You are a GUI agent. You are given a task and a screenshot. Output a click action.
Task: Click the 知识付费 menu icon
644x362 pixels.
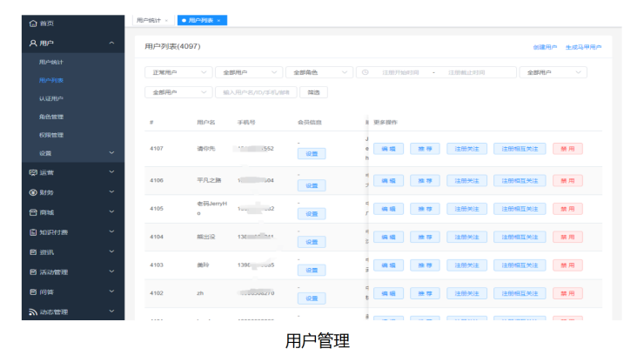point(33,232)
